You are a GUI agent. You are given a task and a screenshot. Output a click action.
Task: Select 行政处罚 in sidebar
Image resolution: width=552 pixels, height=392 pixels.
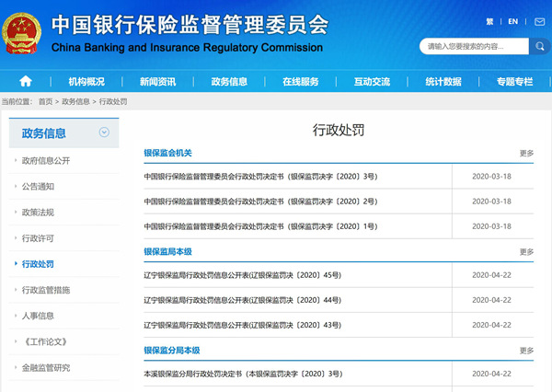coord(38,264)
